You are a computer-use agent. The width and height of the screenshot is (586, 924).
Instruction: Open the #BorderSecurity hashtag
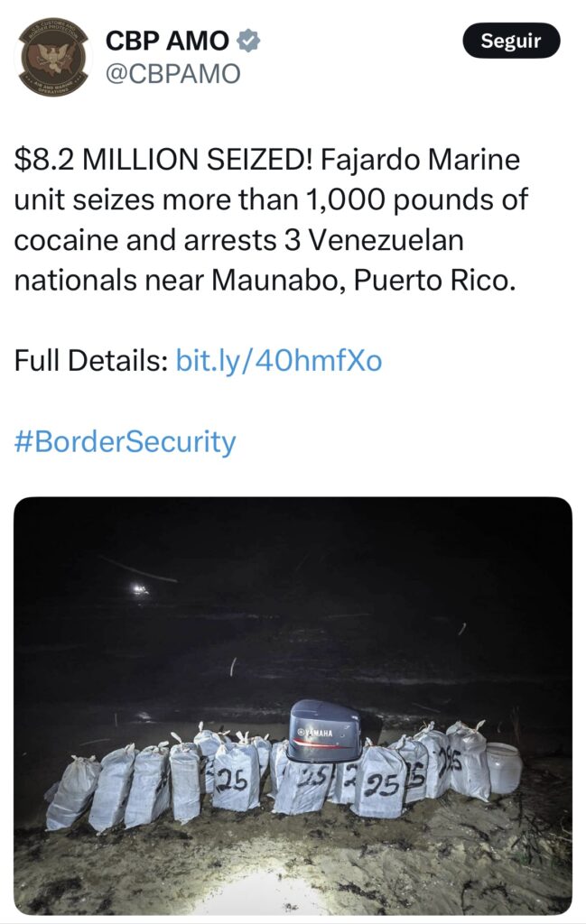pos(126,442)
